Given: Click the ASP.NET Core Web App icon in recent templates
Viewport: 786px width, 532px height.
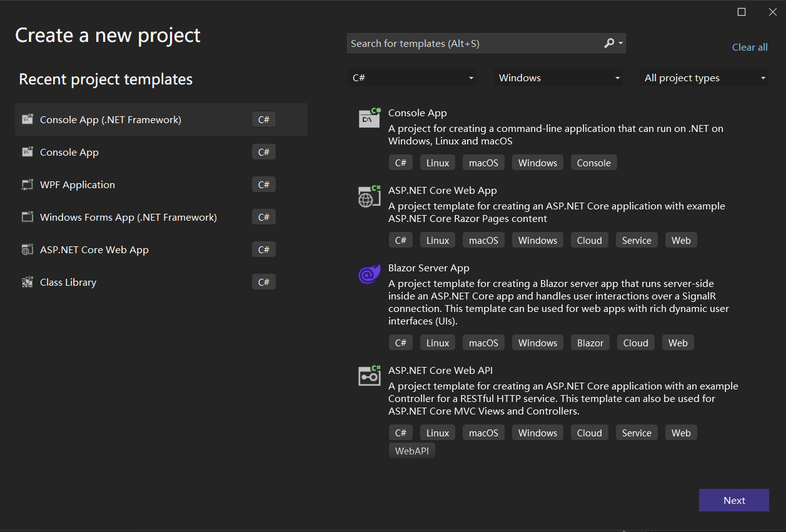Looking at the screenshot, I should 28,249.
